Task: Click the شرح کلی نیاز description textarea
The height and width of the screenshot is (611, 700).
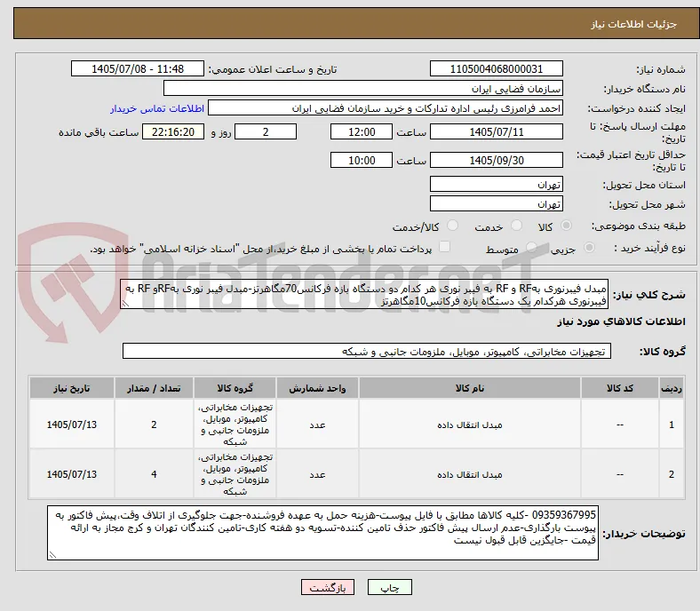Action: (364, 295)
